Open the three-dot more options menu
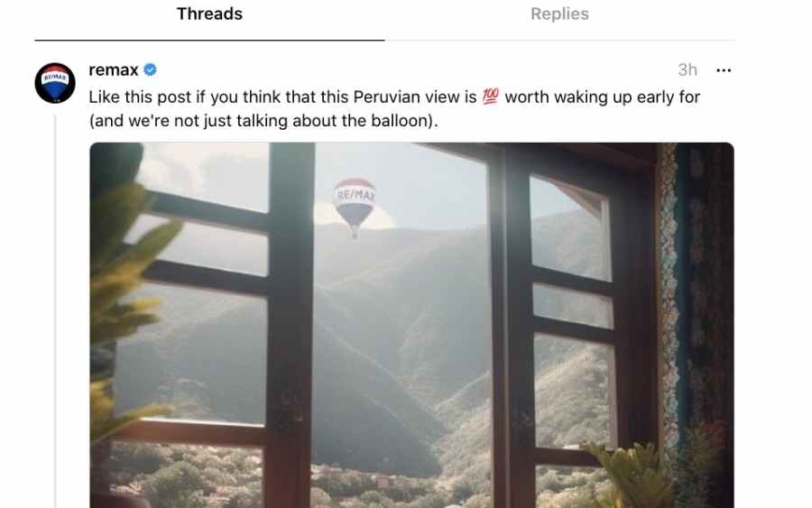The image size is (812, 508). click(724, 70)
